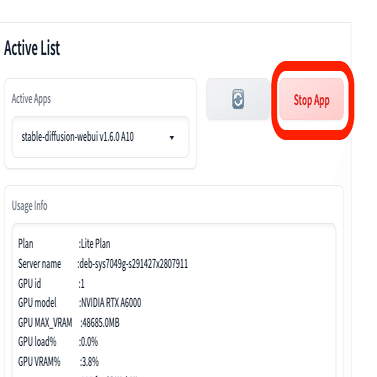This screenshot has width=377, height=377.
Task: Select the server name deb-sys7049g value
Action: point(134,264)
